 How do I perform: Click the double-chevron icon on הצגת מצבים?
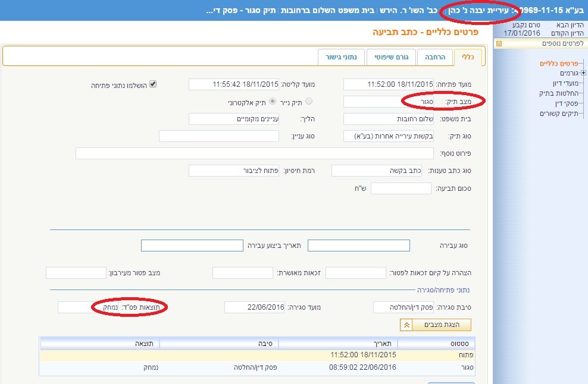407,325
